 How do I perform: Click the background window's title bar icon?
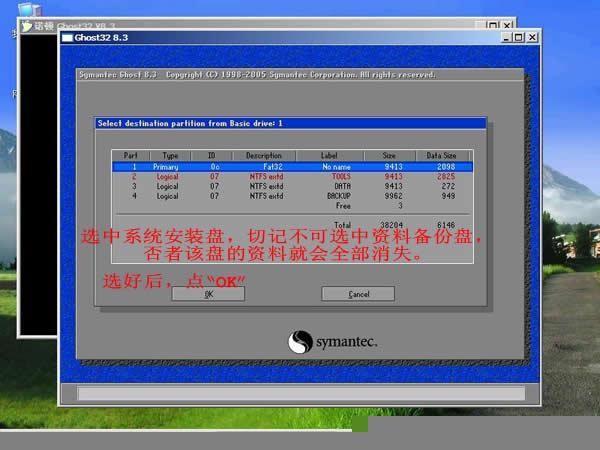[27, 25]
